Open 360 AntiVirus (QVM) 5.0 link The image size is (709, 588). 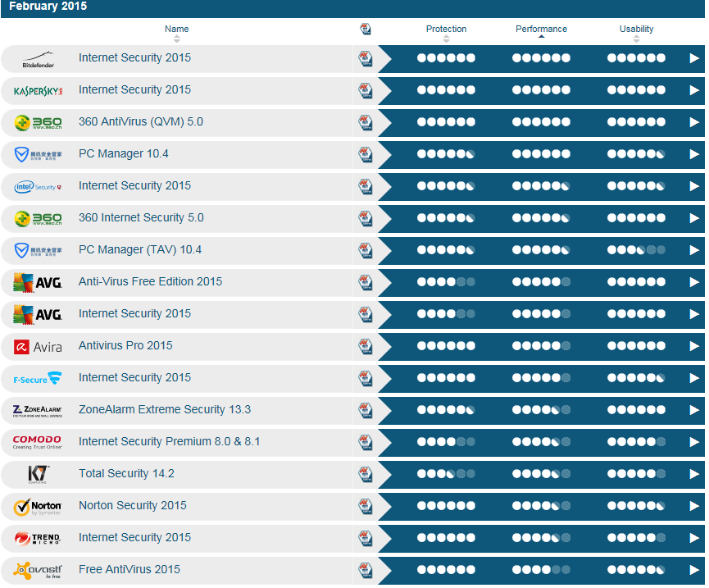(141, 121)
